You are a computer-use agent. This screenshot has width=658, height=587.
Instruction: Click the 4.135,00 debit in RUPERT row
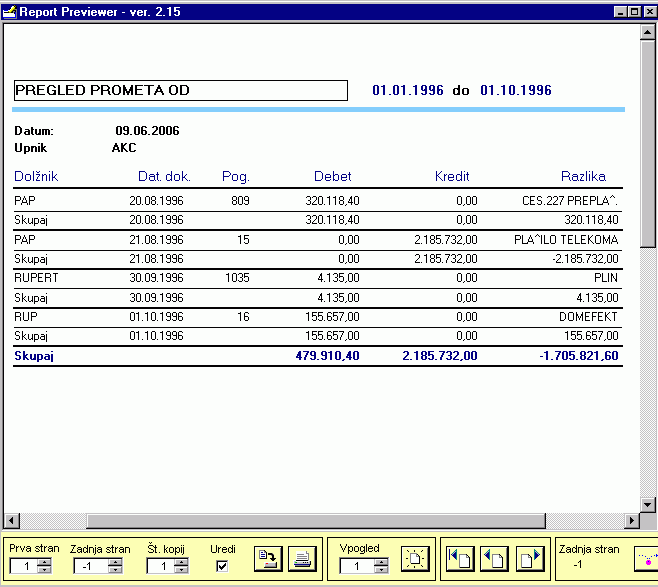338,278
